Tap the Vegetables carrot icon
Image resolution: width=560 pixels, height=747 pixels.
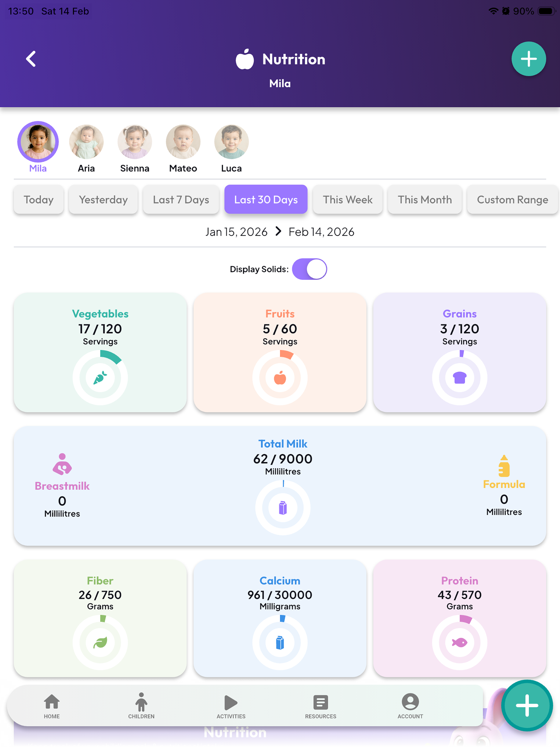(x=100, y=378)
